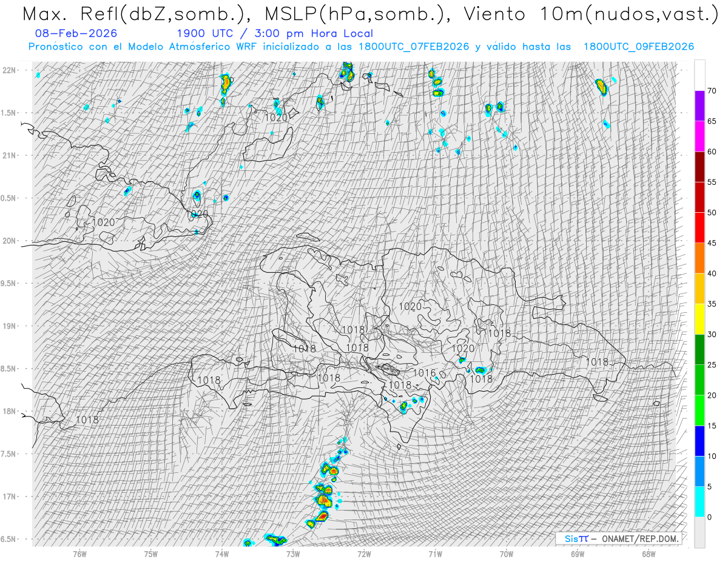728x562 pixels.
Task: Click the initialization time '1800UTC_07FEB2026'
Action: (414, 47)
